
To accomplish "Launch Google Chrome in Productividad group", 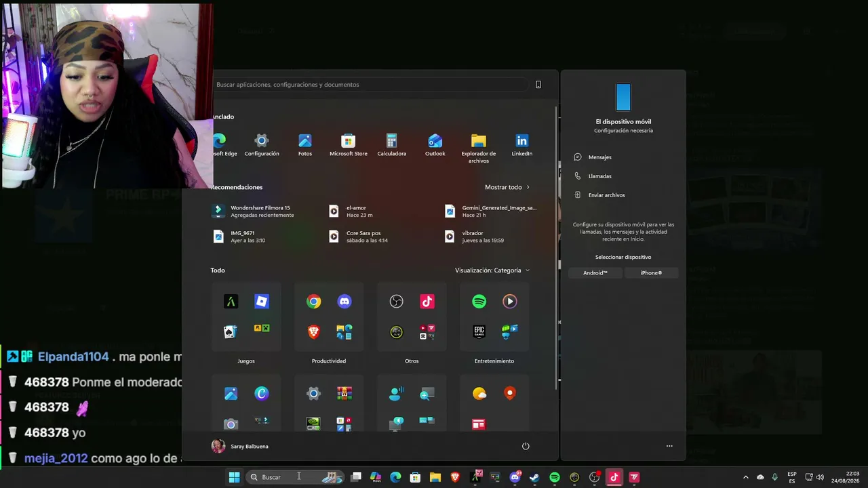I will (x=313, y=302).
